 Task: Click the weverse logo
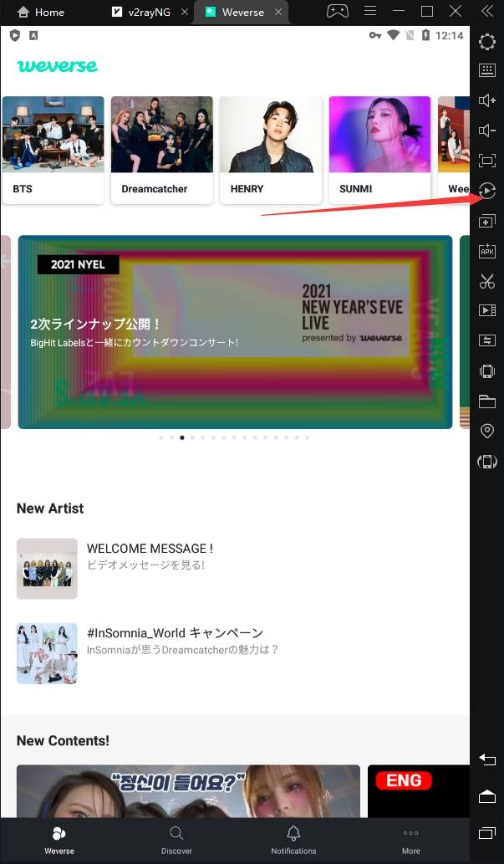point(58,66)
